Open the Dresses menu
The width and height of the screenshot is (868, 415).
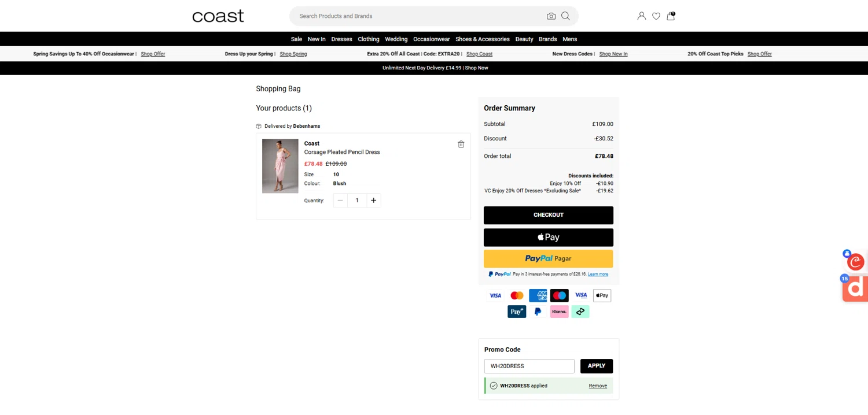pos(341,39)
